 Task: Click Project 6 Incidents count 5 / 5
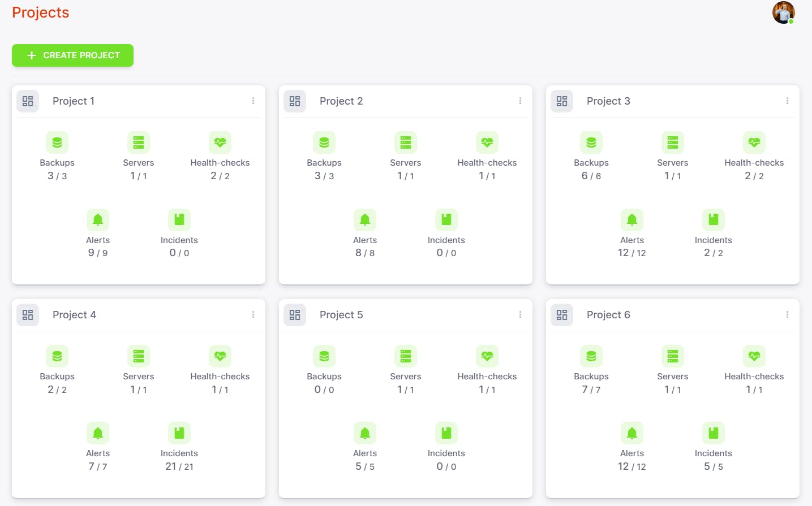pyautogui.click(x=714, y=466)
